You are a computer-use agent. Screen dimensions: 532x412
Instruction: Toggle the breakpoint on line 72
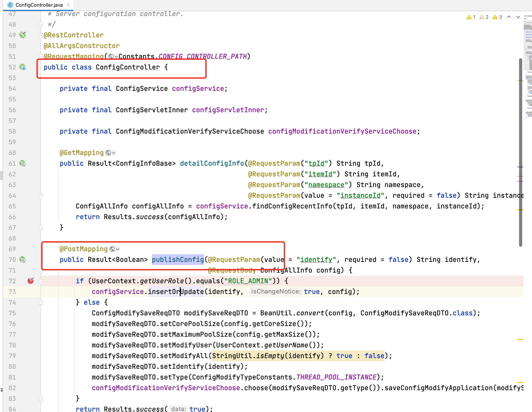click(31, 281)
